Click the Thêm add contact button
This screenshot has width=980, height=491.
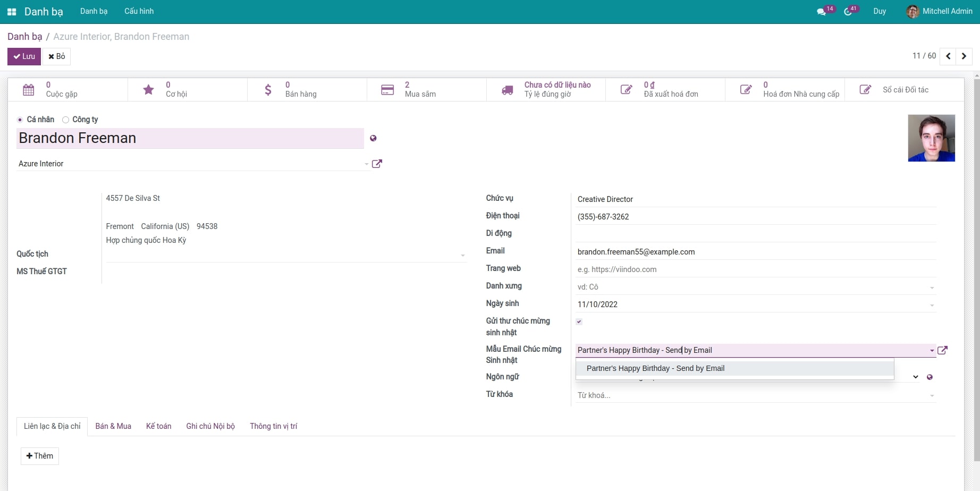point(40,456)
